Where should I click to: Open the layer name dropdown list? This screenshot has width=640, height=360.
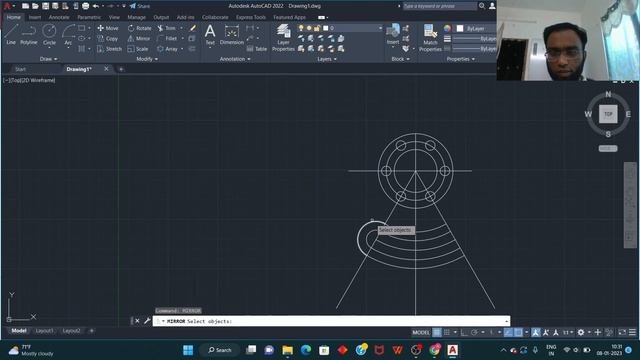point(380,28)
